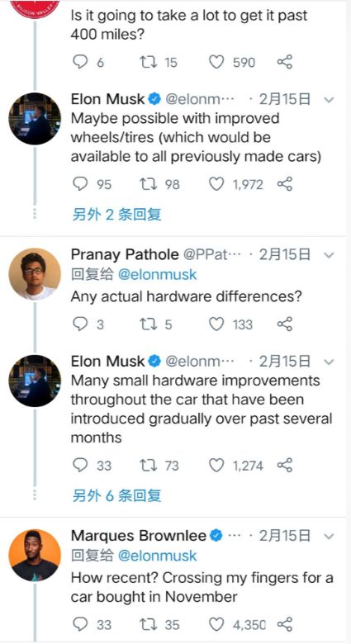This screenshot has height=644, width=351.
Task: Like Marques Brownlee's November car tweet
Action: [x=216, y=625]
